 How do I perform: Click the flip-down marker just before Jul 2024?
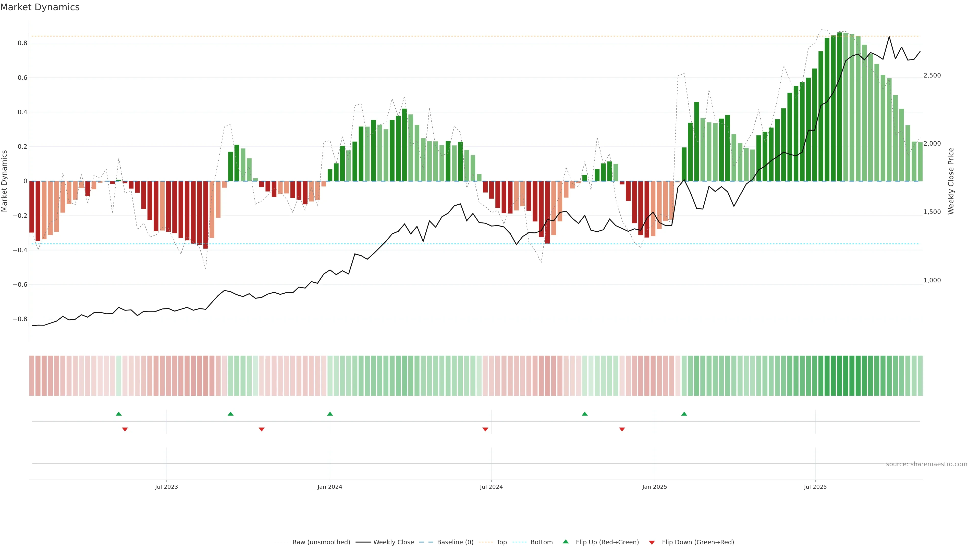tap(485, 429)
